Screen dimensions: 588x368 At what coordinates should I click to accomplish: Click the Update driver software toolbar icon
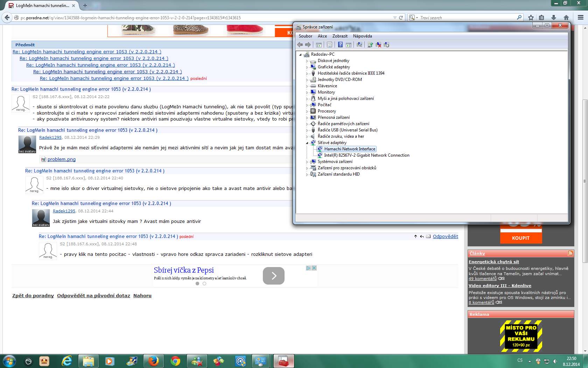tap(370, 45)
